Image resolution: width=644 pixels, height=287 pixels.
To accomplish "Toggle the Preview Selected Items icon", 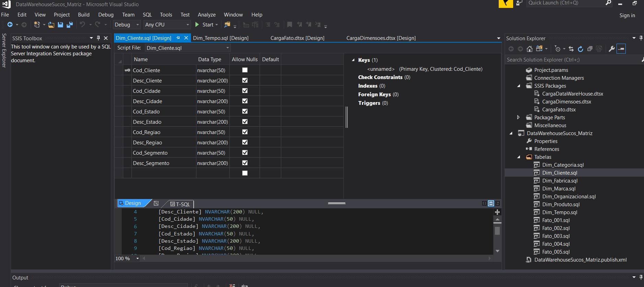I will (x=621, y=49).
